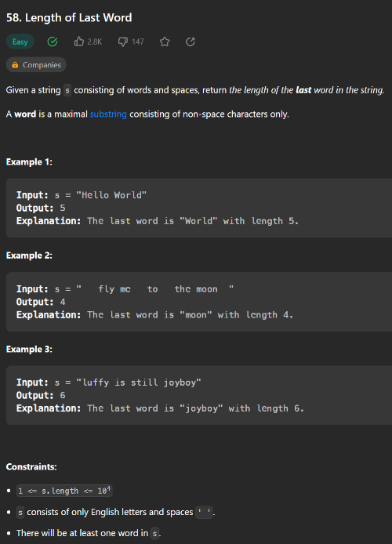Click the share arrow icon
Image resolution: width=392 pixels, height=544 pixels.
tap(190, 42)
